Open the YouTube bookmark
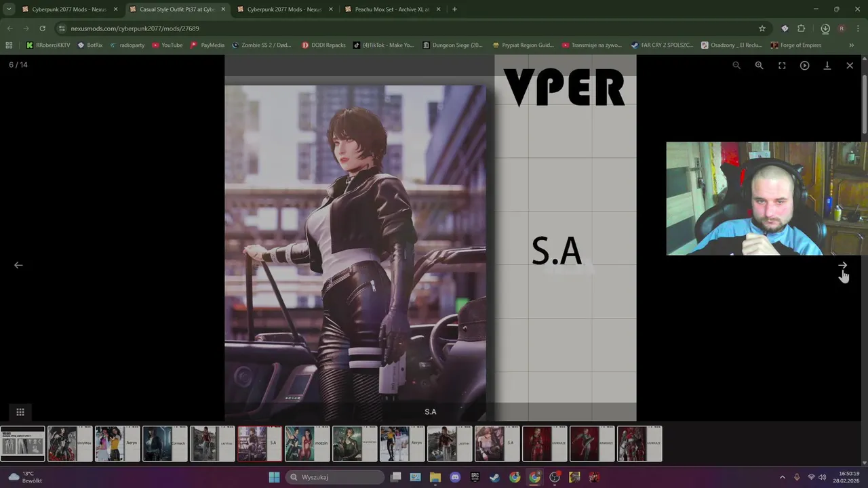Screen dimensions: 868x488 pyautogui.click(x=167, y=45)
